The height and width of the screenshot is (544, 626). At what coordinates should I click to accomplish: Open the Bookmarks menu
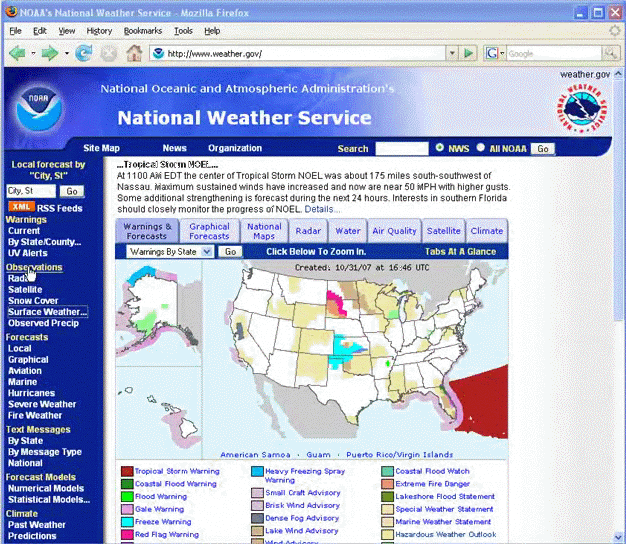pos(143,31)
